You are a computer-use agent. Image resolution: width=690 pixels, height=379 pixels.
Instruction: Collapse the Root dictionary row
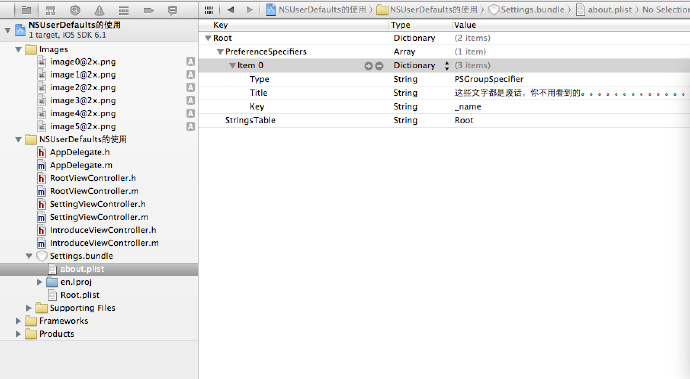(x=208, y=38)
